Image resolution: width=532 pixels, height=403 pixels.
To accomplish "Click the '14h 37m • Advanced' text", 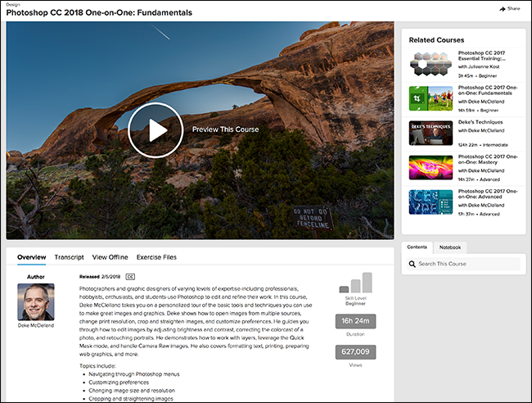I will tap(479, 179).
